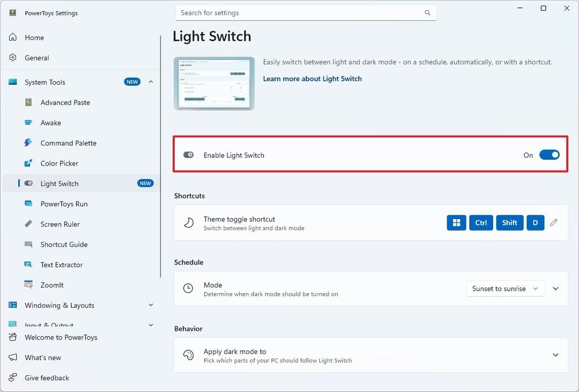Click the palette icon beside Apply dark mode
579x392 pixels.
tap(188, 355)
